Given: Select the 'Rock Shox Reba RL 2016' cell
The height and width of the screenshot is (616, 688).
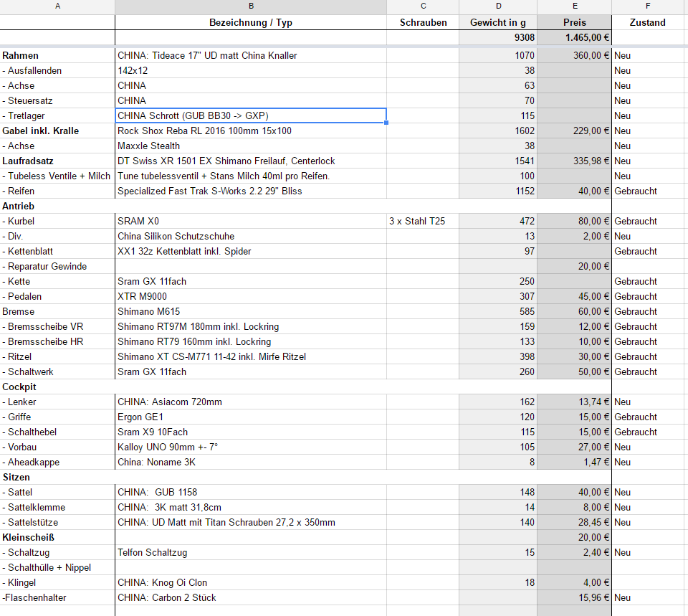Looking at the screenshot, I should point(250,131).
